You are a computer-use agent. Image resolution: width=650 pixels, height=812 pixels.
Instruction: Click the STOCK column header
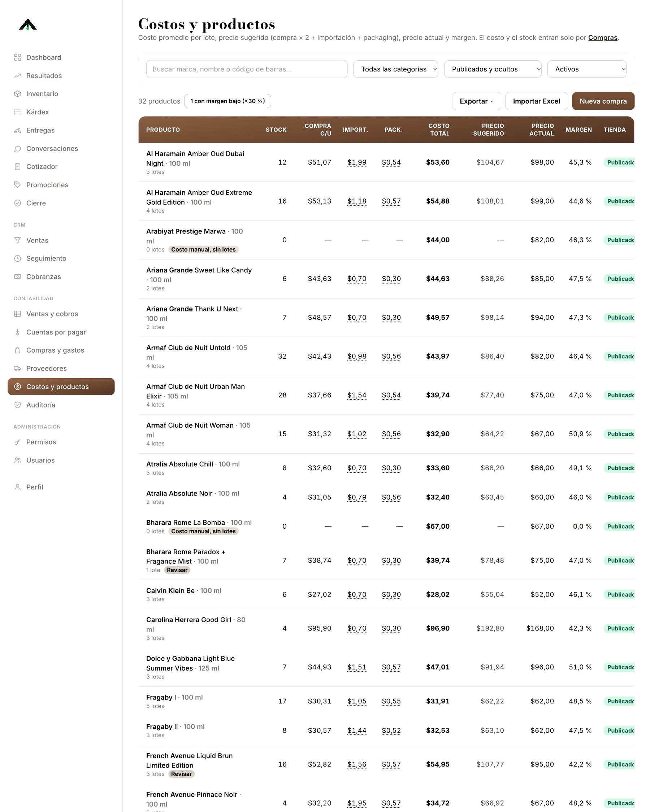tap(276, 130)
